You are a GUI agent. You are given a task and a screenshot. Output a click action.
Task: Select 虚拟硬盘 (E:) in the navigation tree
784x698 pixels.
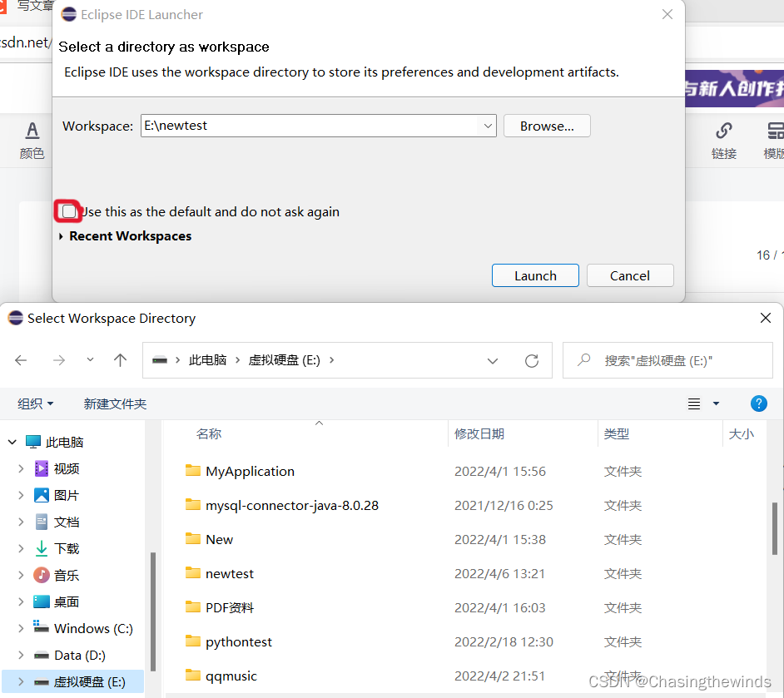click(x=90, y=682)
